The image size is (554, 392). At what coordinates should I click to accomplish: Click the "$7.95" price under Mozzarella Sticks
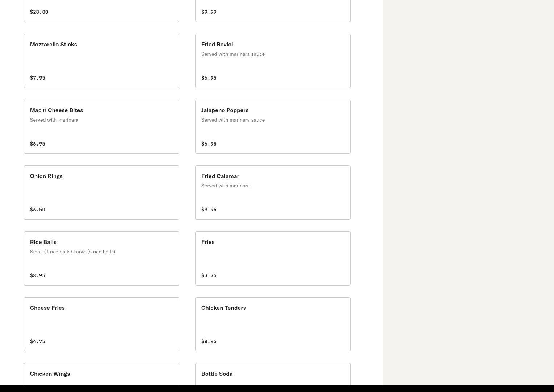click(38, 78)
